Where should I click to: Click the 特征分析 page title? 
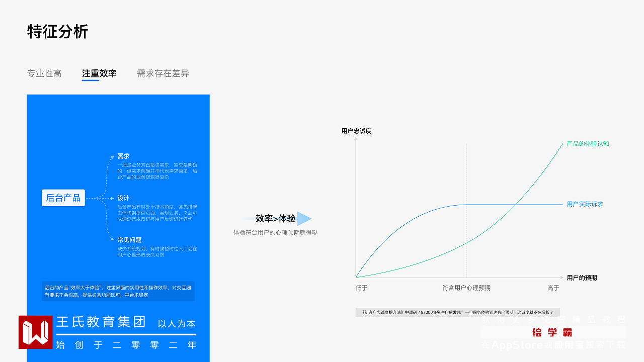58,32
